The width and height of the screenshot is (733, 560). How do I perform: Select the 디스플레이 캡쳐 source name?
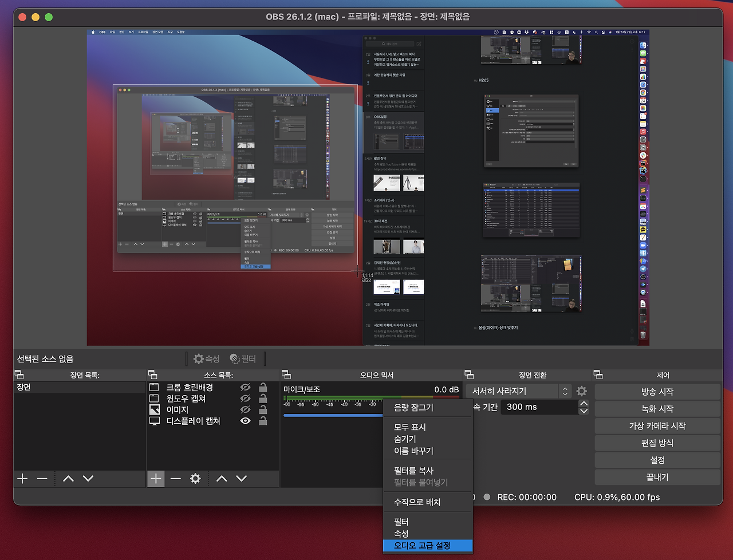[193, 421]
